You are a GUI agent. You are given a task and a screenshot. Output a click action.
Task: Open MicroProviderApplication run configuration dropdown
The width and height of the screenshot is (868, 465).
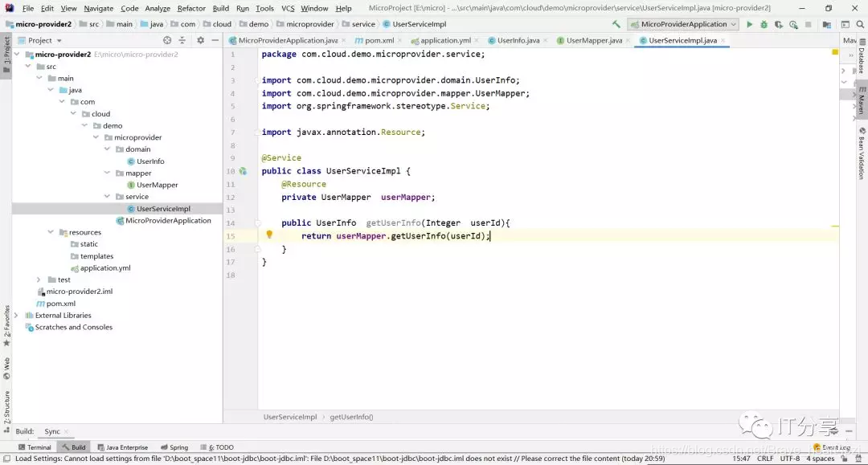click(684, 24)
